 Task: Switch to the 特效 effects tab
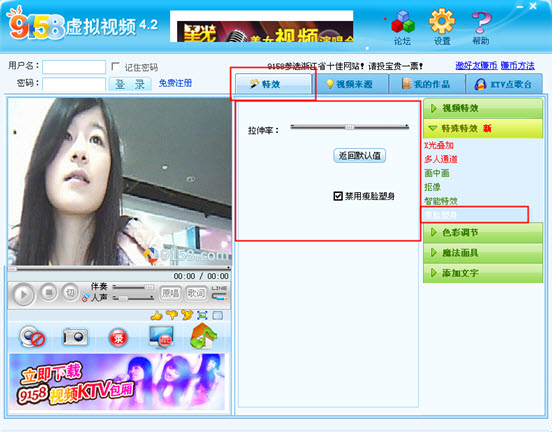(273, 84)
